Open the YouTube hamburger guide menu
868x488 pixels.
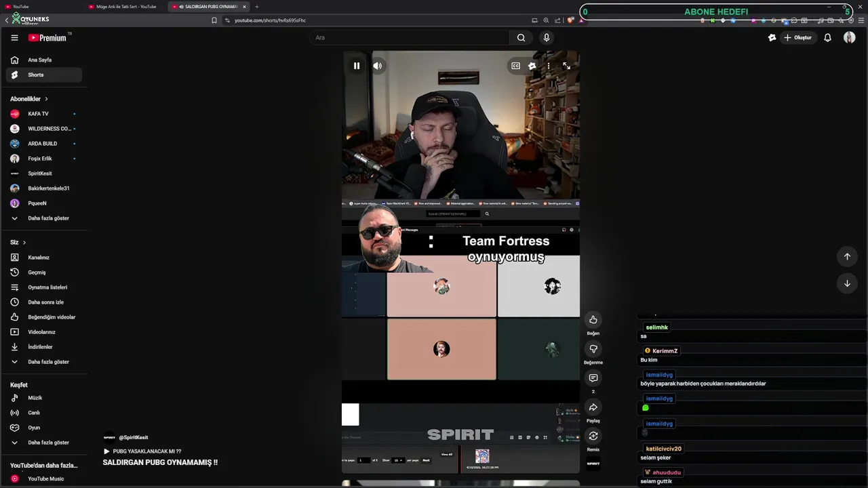[x=14, y=38]
